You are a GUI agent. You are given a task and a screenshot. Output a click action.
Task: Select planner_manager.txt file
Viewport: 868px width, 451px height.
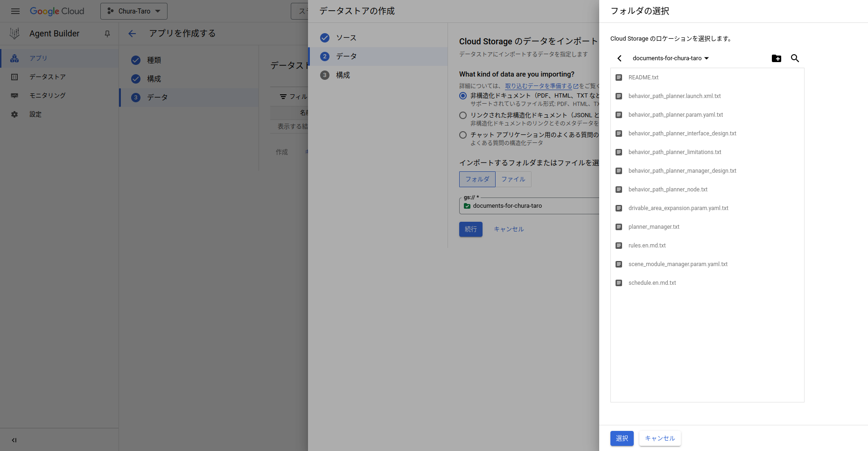(707, 227)
